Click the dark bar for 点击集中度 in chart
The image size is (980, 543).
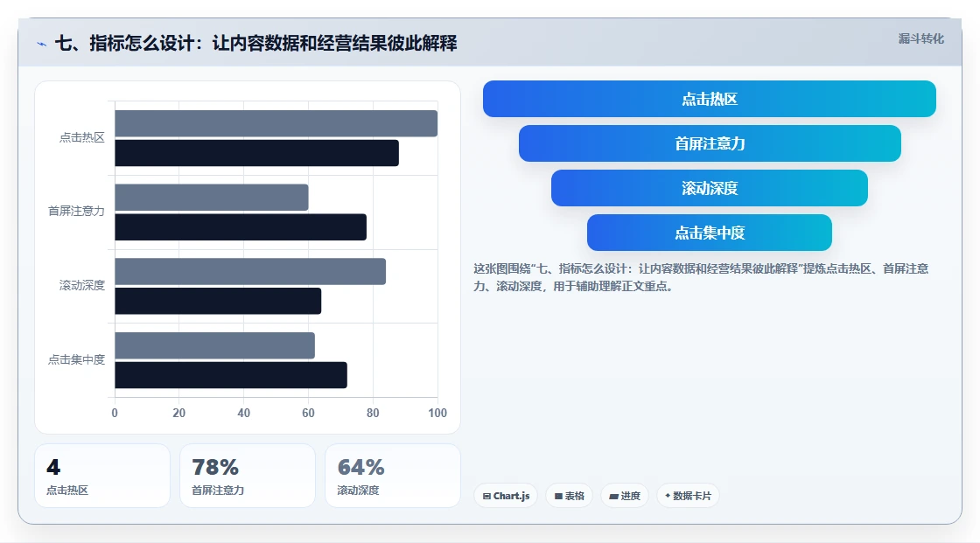231,375
